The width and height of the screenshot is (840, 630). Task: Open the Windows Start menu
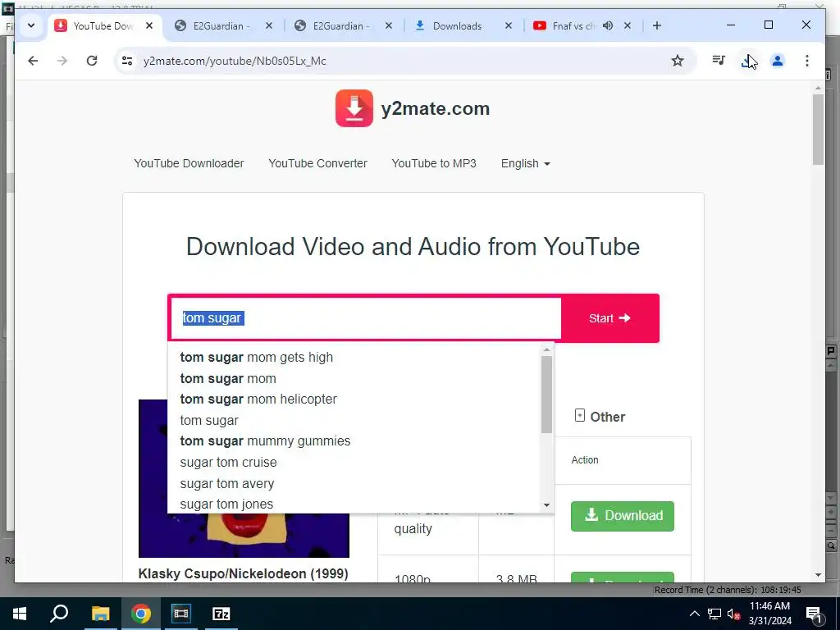pyautogui.click(x=20, y=614)
